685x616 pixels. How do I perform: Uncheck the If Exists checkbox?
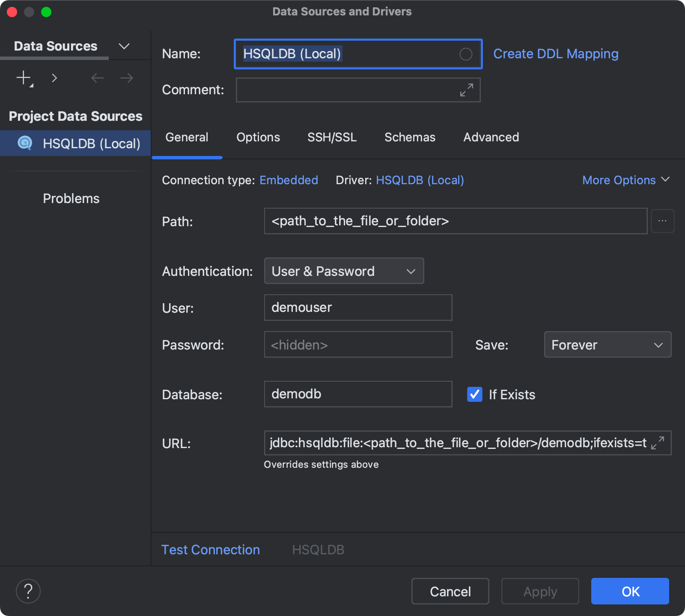474,395
